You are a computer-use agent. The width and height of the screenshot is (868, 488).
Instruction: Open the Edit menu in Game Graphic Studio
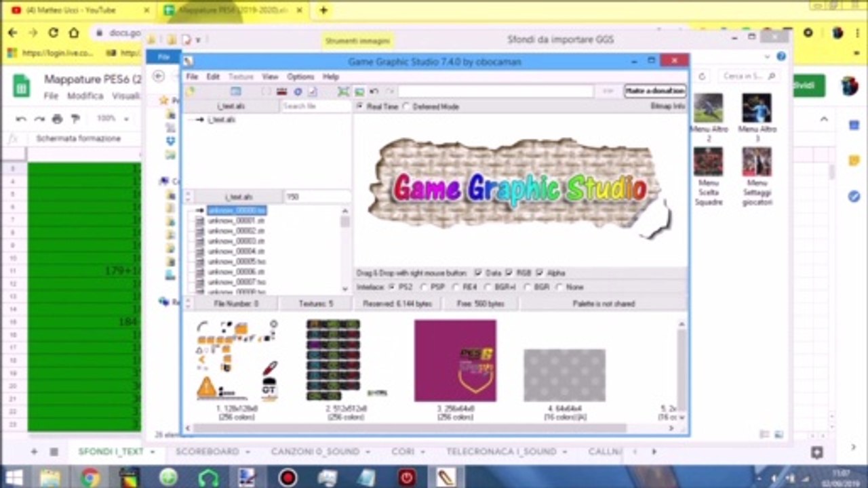(213, 77)
